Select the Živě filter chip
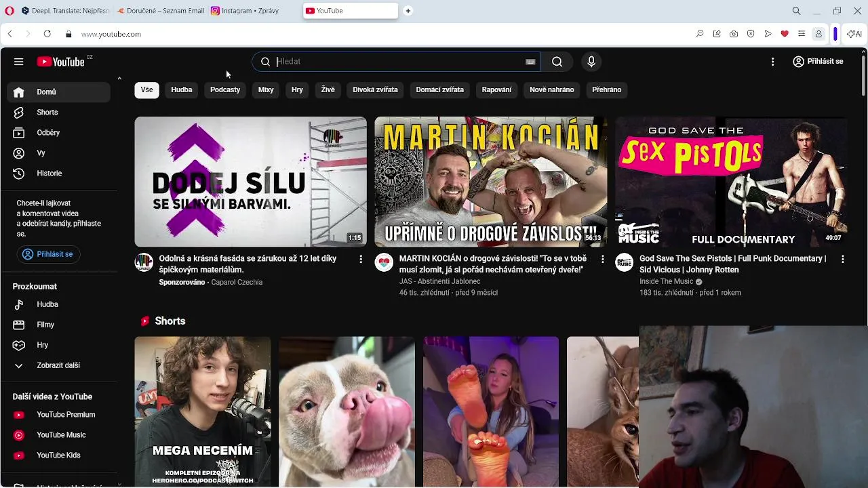 coord(328,89)
